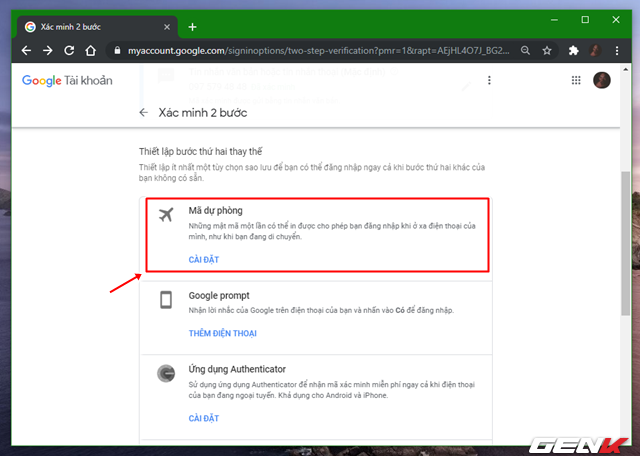Click THÊM ĐIỆN THOẠI link
The image size is (640, 456).
[x=222, y=334]
